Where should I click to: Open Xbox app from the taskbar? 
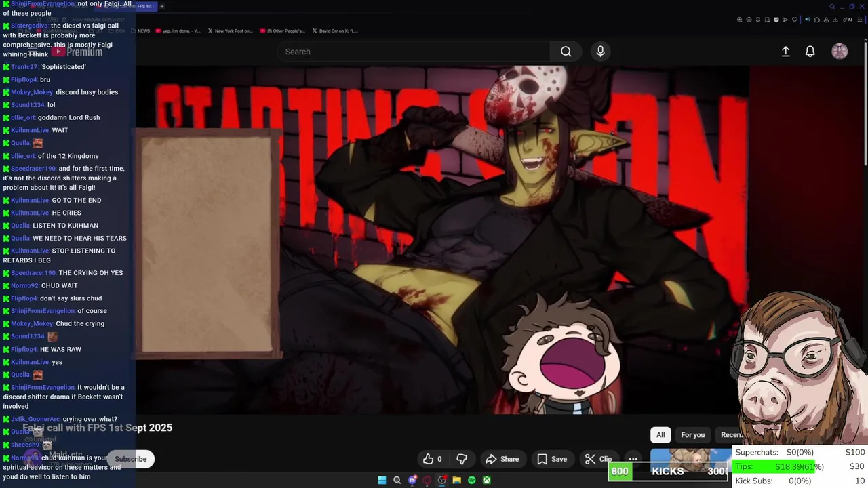tap(487, 481)
